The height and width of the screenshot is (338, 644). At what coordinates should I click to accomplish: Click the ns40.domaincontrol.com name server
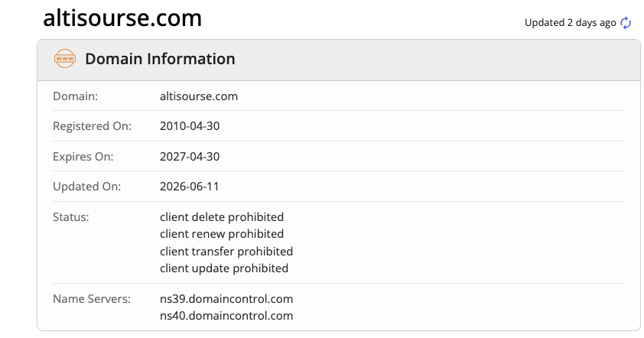pyautogui.click(x=226, y=316)
